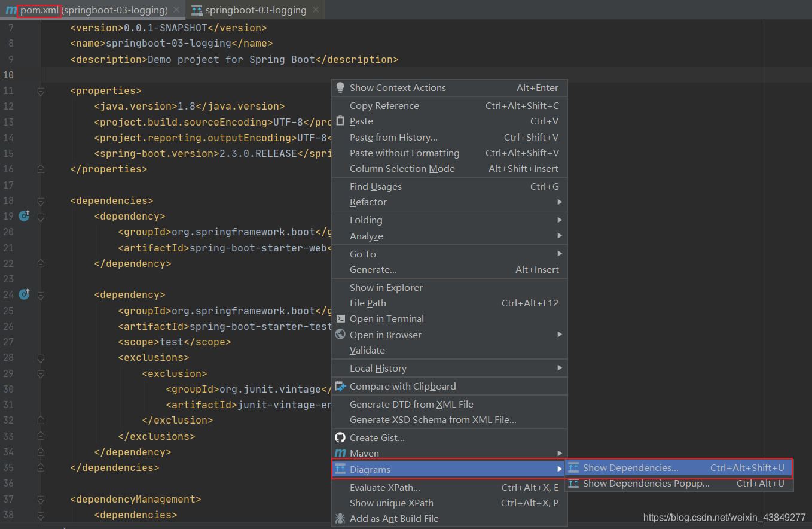Image resolution: width=812 pixels, height=529 pixels.
Task: Click the Compare with Clipboard icon
Action: [x=340, y=387]
